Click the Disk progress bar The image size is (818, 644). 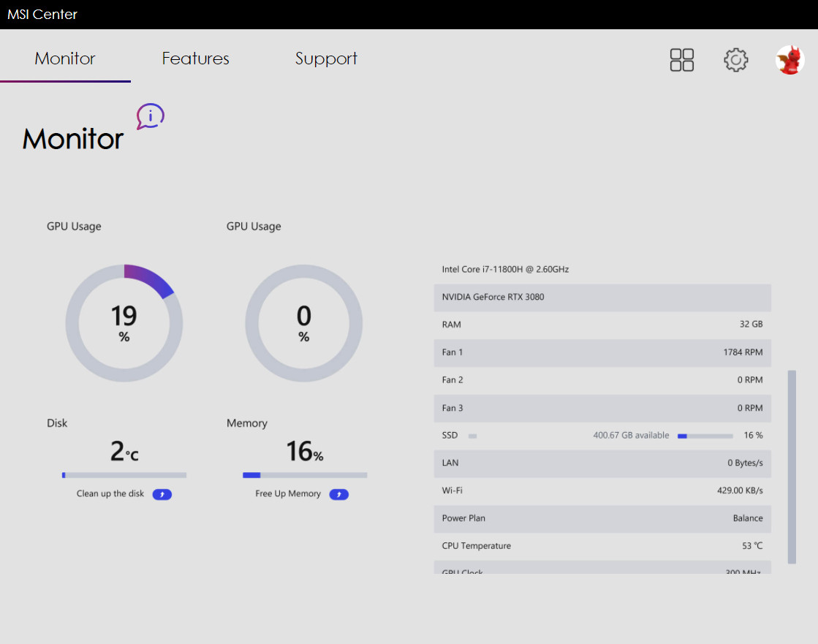124,475
